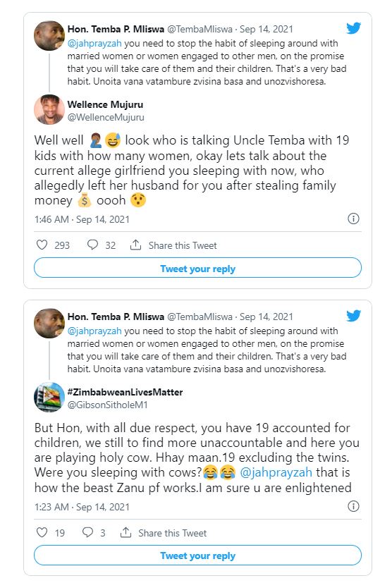The height and width of the screenshot is (583, 392).
Task: Click share arrow icon in second tweet card
Action: coord(125,532)
